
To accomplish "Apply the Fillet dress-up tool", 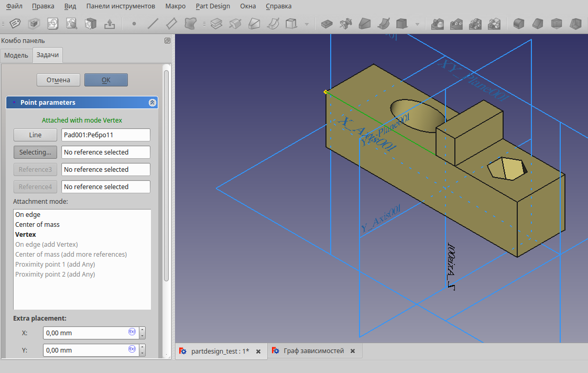I will coord(518,24).
